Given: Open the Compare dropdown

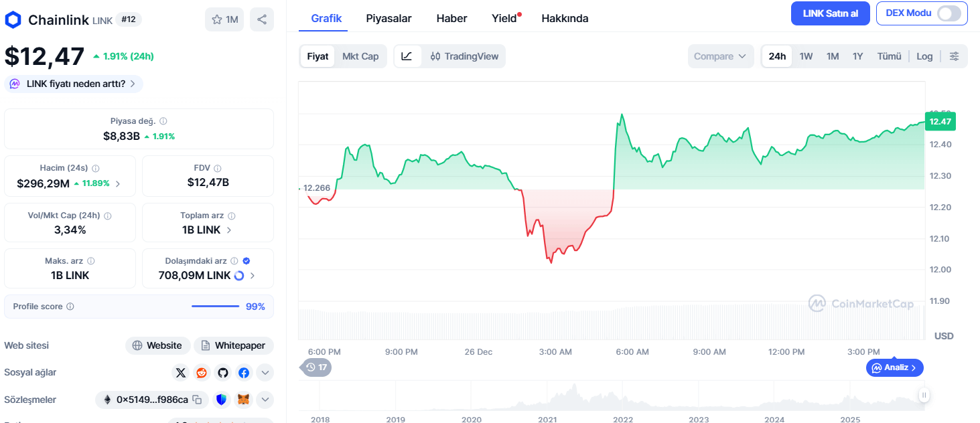Looking at the screenshot, I should 721,56.
